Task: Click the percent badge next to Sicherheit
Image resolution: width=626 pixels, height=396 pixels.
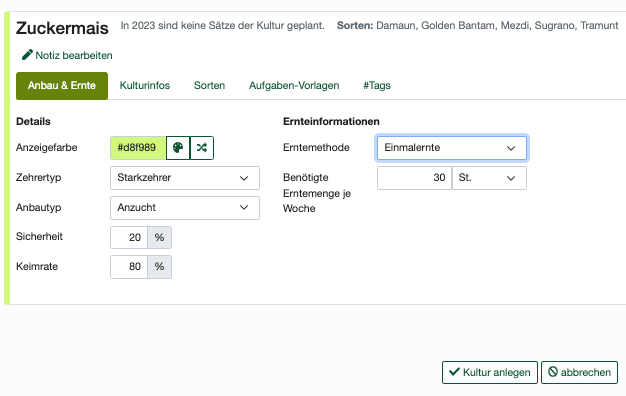Action: click(160, 238)
